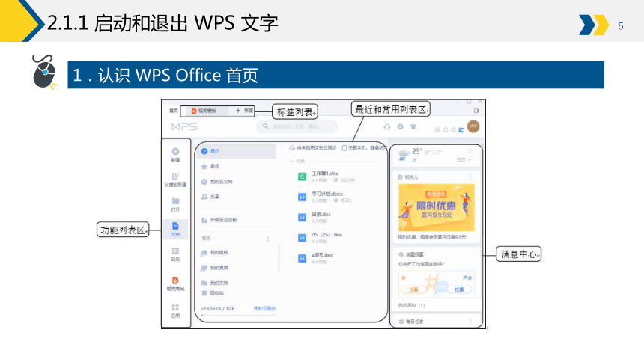Choose 从模板新建 in the sidebar
This screenshot has width=644, height=362.
[175, 180]
